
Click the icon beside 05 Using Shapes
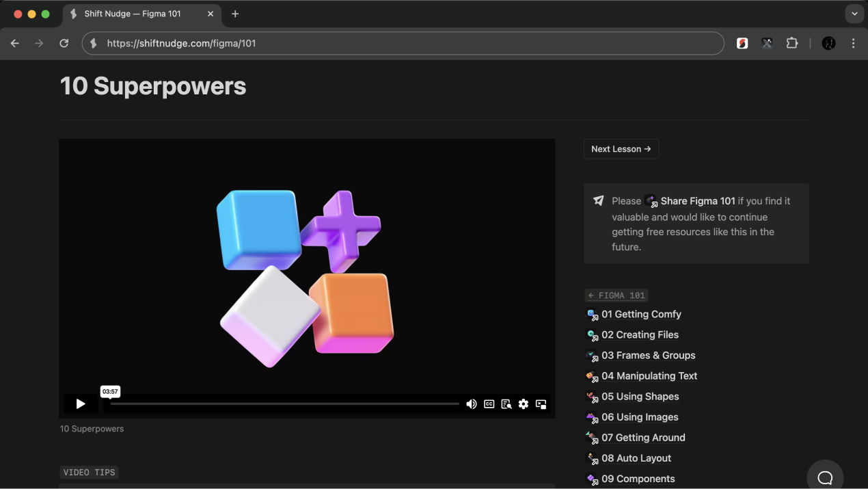pos(593,397)
